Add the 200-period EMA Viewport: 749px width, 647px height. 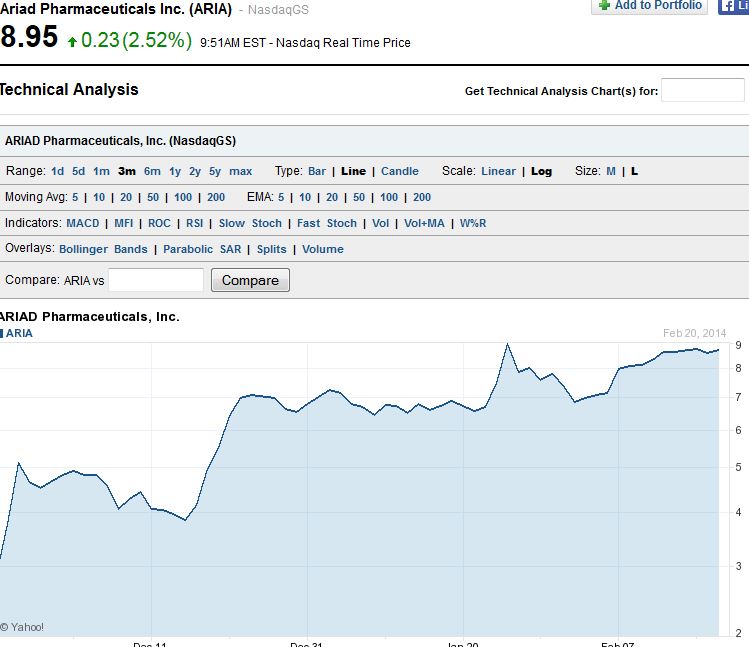coord(422,197)
